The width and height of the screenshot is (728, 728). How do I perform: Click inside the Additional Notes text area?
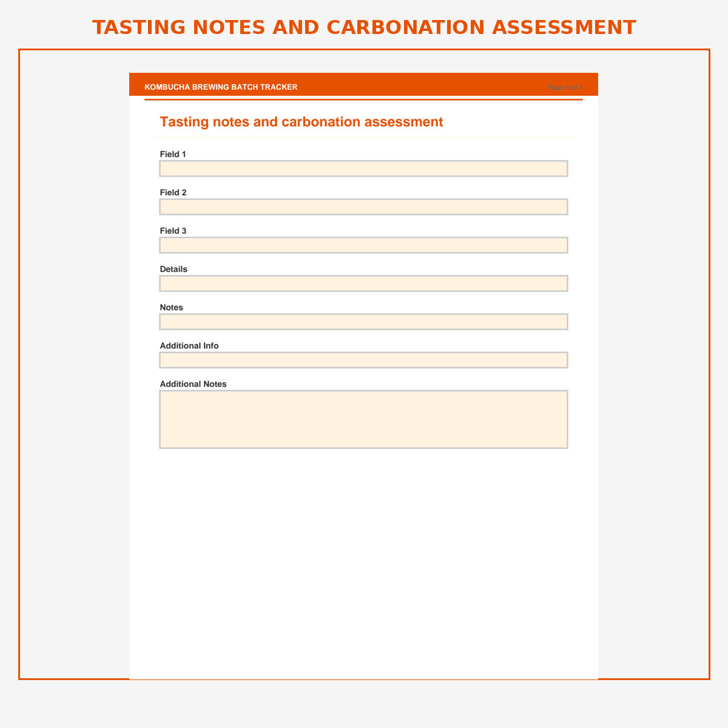tap(363, 419)
